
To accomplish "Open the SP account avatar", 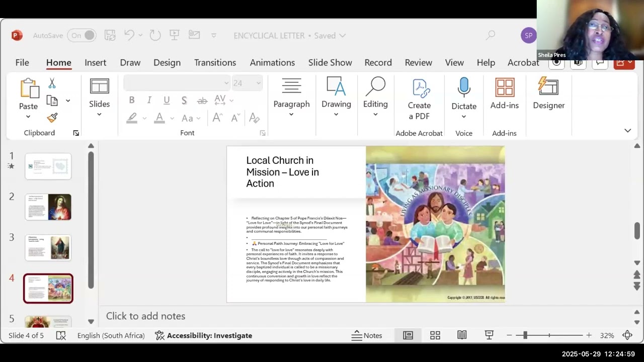I will click(x=528, y=35).
